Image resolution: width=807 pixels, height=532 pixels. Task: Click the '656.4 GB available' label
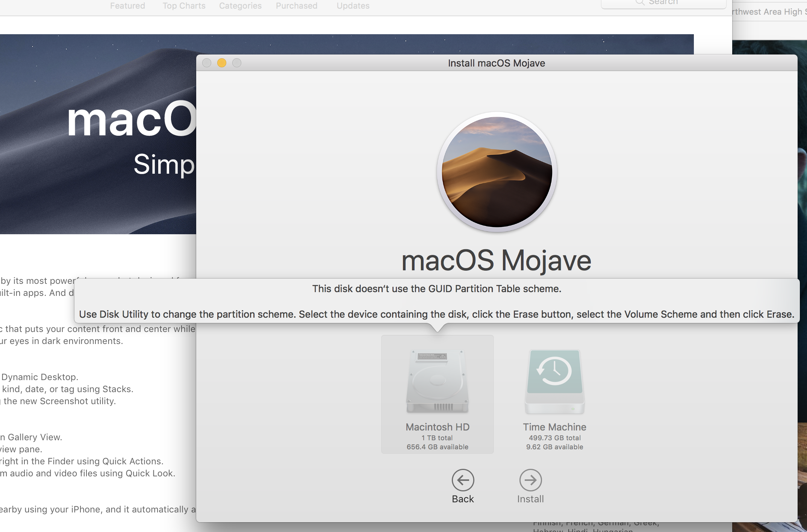pos(438,447)
